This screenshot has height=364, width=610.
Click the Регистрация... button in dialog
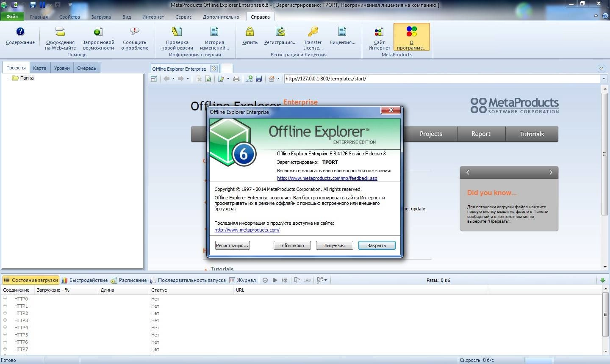click(232, 245)
